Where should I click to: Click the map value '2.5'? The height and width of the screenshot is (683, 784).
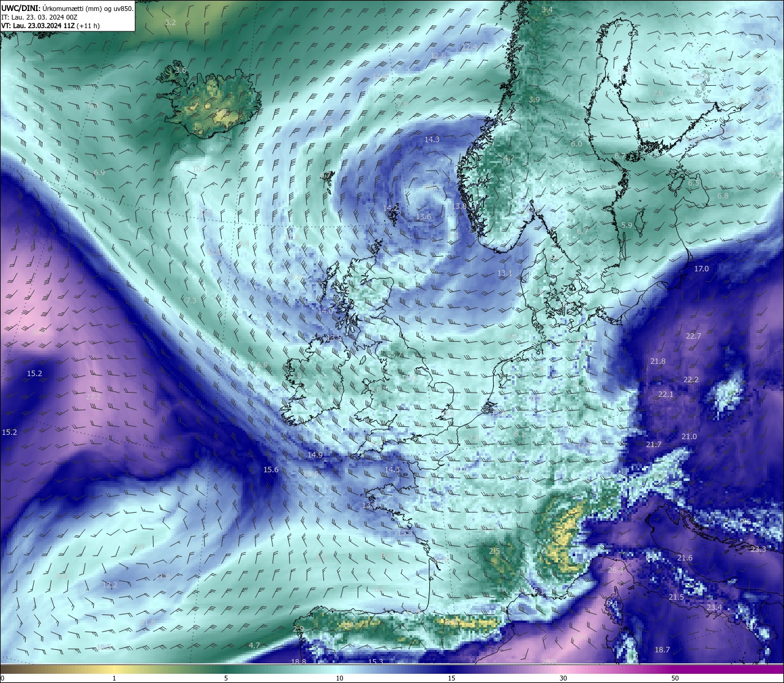coord(494,551)
